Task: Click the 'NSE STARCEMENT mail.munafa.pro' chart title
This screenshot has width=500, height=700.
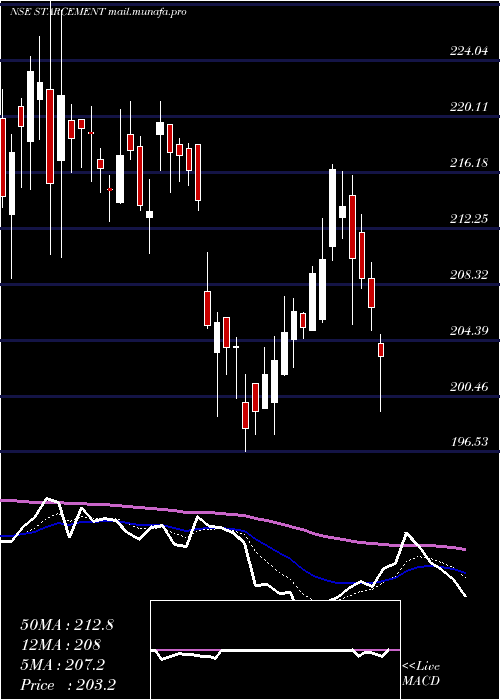Action: coord(98,12)
